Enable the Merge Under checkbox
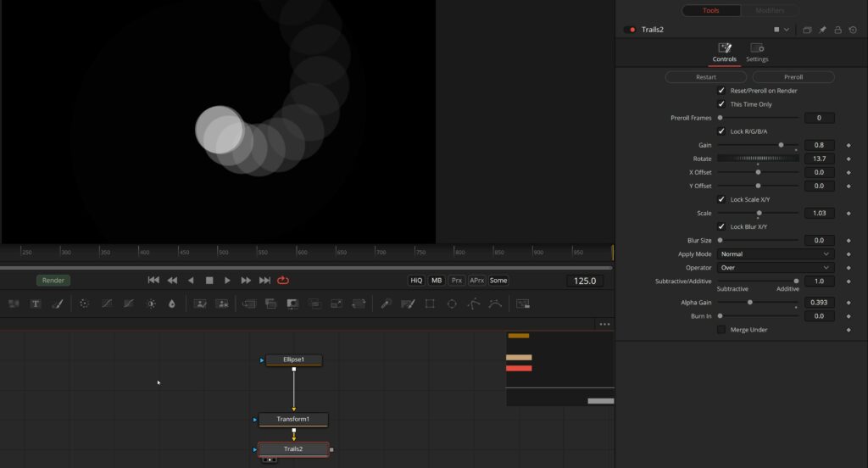Screen dimensions: 868x468 click(721, 330)
